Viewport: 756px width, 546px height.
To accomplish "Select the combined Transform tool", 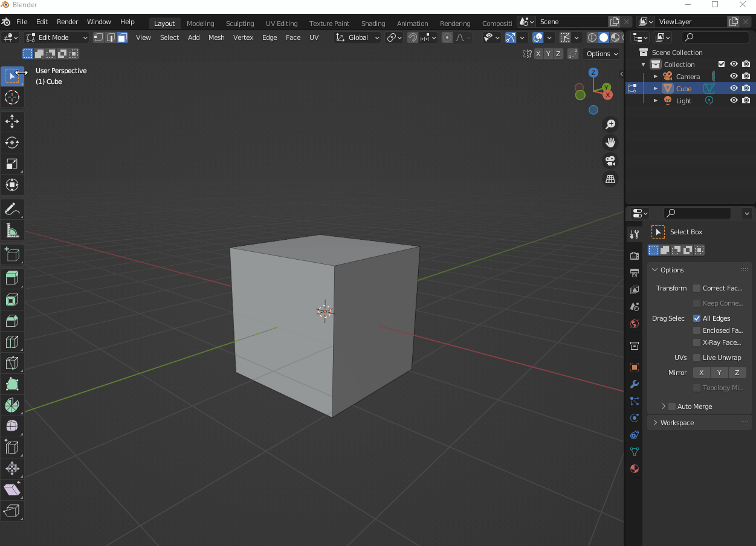I will pos(12,185).
